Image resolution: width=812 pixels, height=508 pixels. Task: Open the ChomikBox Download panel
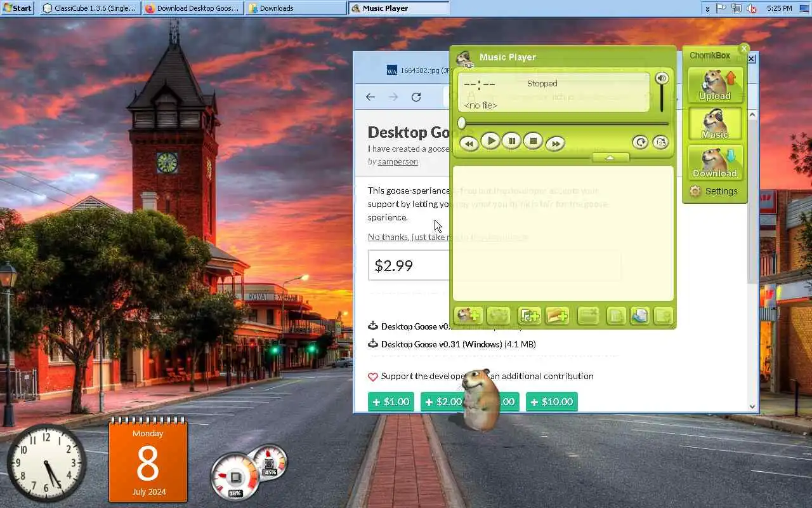click(x=715, y=163)
